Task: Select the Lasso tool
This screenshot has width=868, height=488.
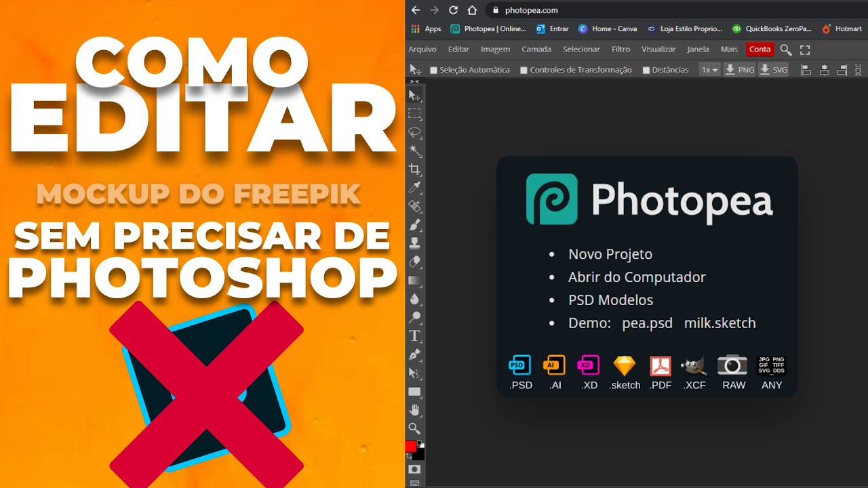Action: click(x=414, y=132)
